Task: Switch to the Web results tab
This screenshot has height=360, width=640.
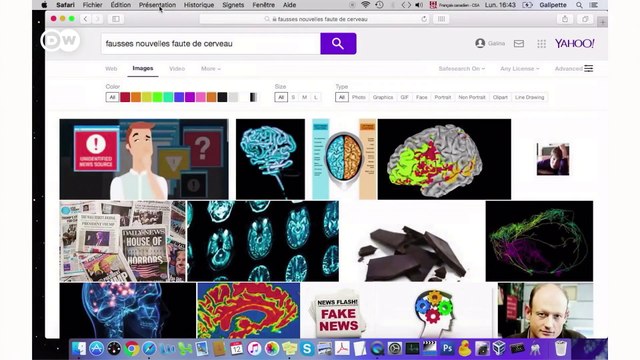Action: point(111,69)
